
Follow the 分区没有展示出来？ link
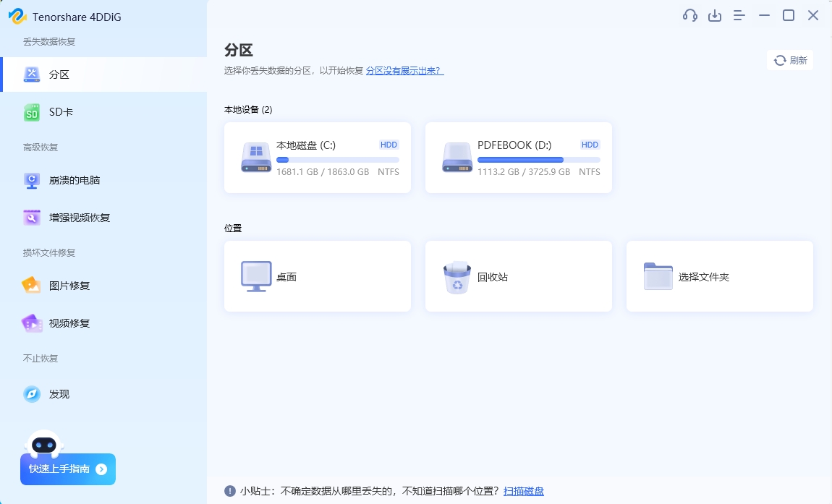tap(405, 71)
